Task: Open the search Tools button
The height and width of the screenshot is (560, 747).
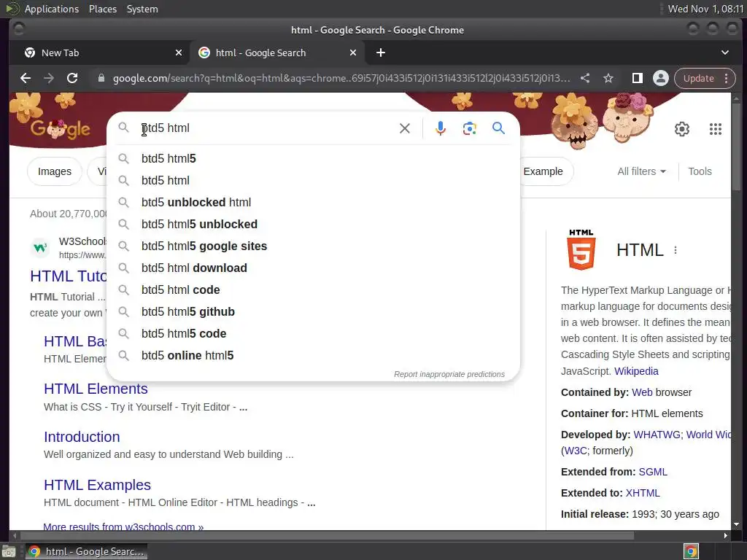Action: [700, 171]
